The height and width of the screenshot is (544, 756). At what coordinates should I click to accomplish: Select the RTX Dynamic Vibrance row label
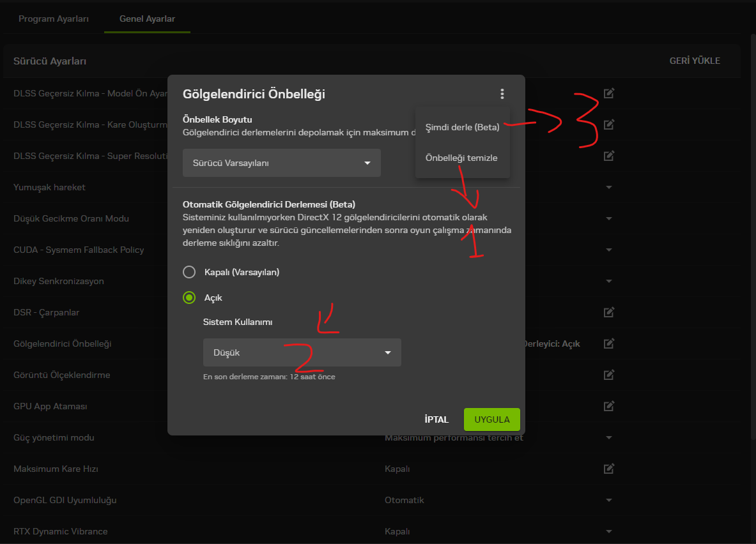coord(60,531)
